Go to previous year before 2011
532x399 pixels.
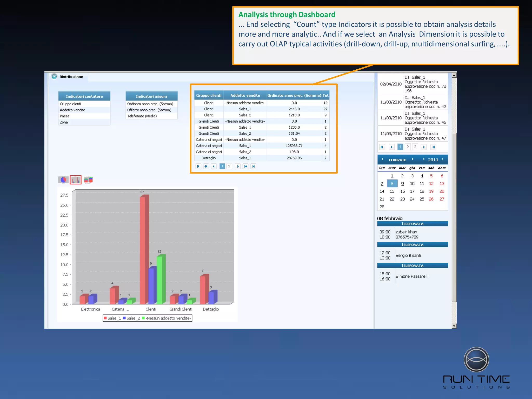[x=424, y=159]
